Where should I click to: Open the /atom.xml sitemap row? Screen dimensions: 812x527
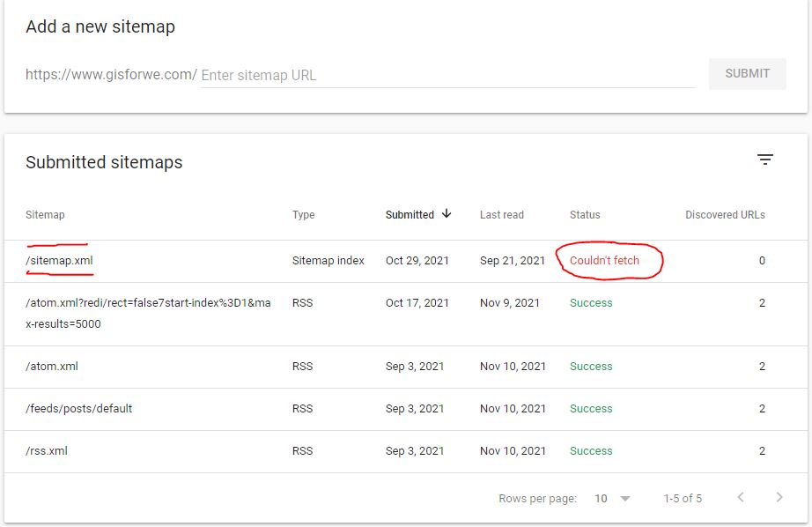coord(405,367)
